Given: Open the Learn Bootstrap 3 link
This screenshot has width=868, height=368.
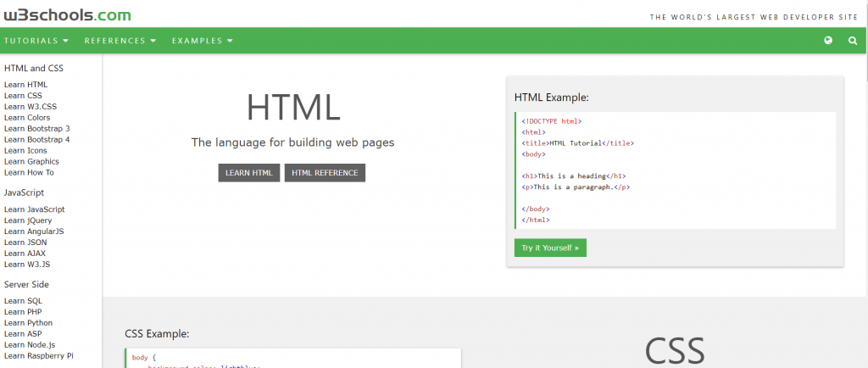Looking at the screenshot, I should (x=36, y=128).
